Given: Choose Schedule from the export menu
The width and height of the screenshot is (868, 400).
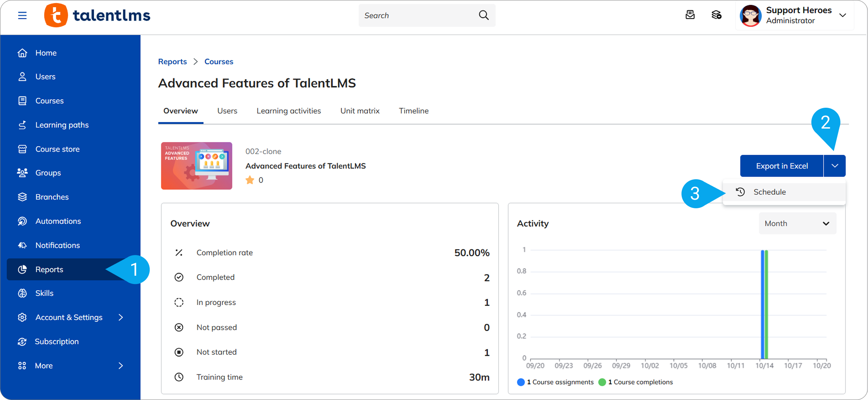Looking at the screenshot, I should pos(769,192).
